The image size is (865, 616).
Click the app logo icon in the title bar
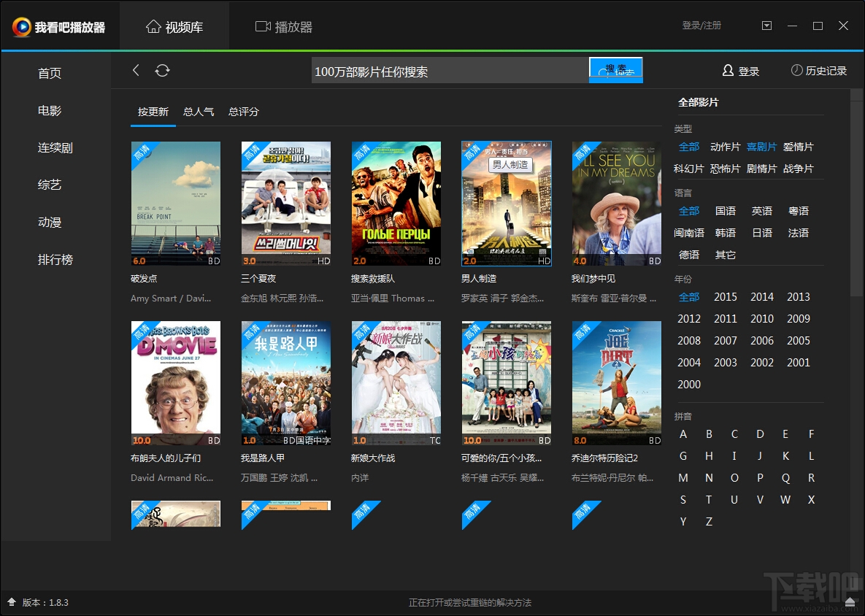coord(21,26)
